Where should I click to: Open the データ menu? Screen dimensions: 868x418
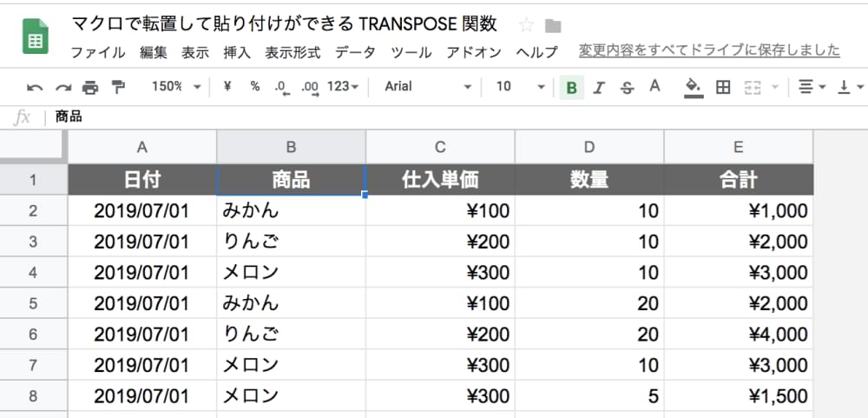point(355,53)
